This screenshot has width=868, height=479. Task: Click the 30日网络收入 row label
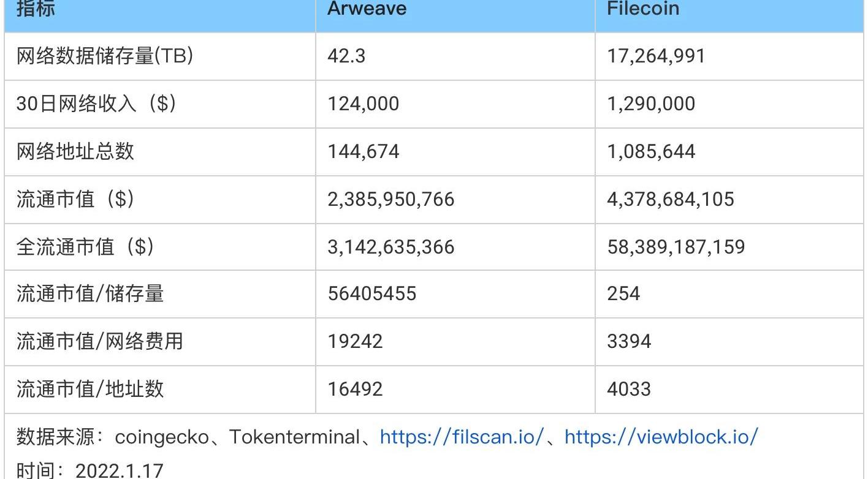(96, 104)
